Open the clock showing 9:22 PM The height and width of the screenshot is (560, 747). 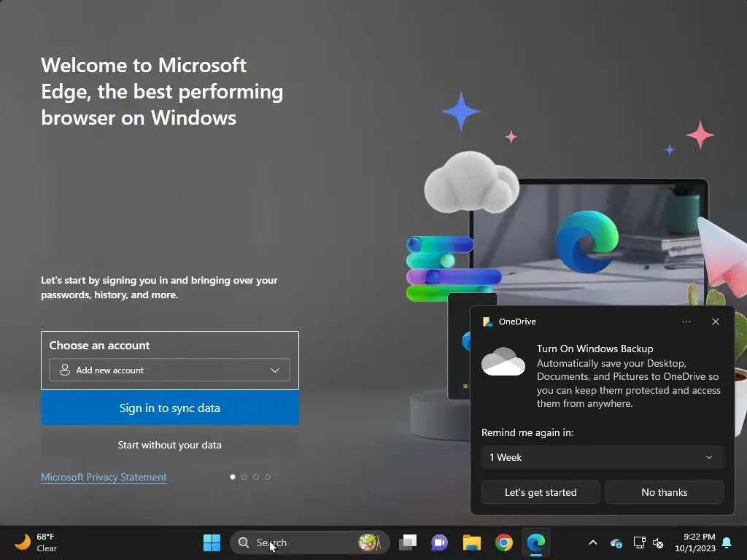tap(695, 542)
